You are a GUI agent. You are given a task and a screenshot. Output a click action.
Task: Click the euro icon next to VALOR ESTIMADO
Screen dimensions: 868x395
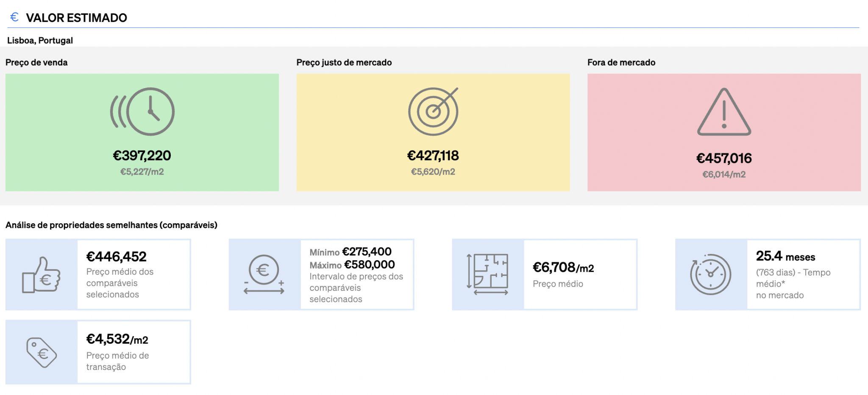click(x=14, y=17)
